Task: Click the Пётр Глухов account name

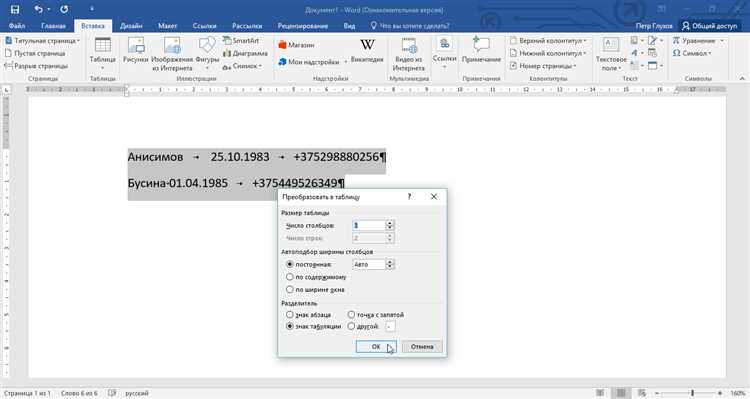Action: 654,26
